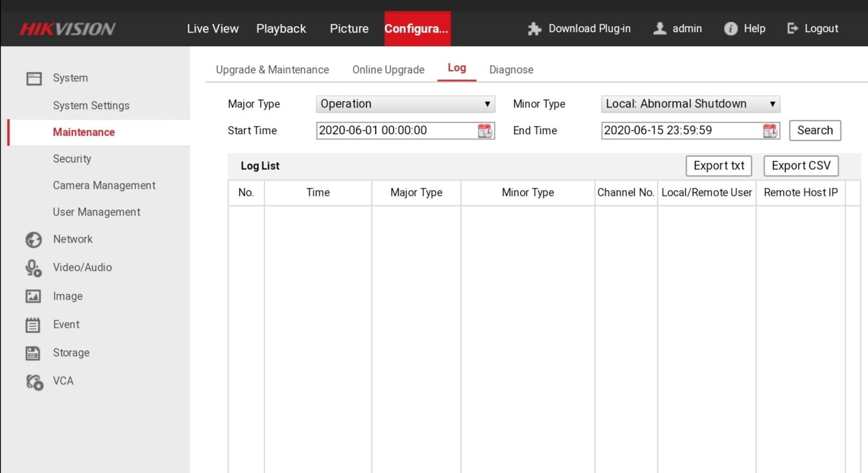Open the Minor Type dropdown

click(x=690, y=104)
